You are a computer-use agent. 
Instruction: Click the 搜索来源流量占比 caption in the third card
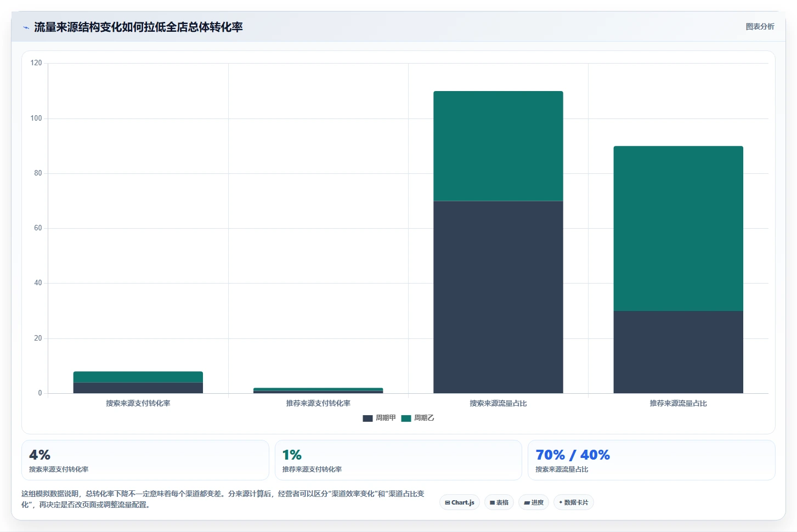(x=562, y=469)
